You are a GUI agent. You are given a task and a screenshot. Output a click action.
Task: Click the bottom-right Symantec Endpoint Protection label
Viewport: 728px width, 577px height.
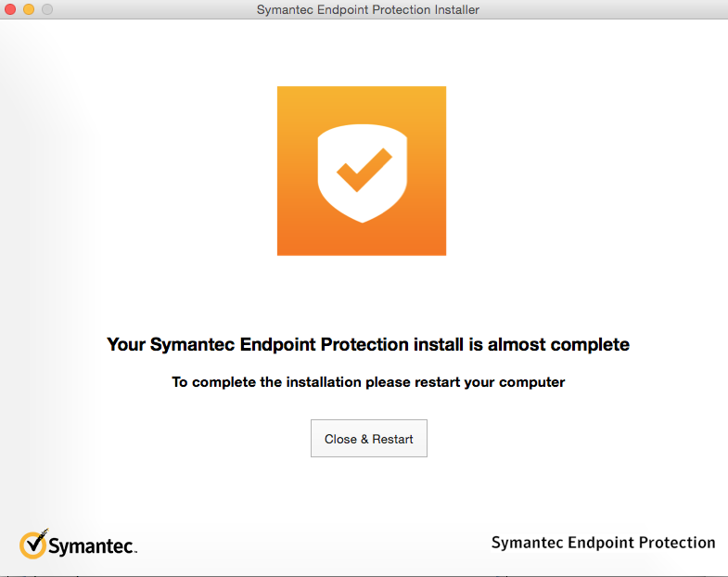(603, 543)
